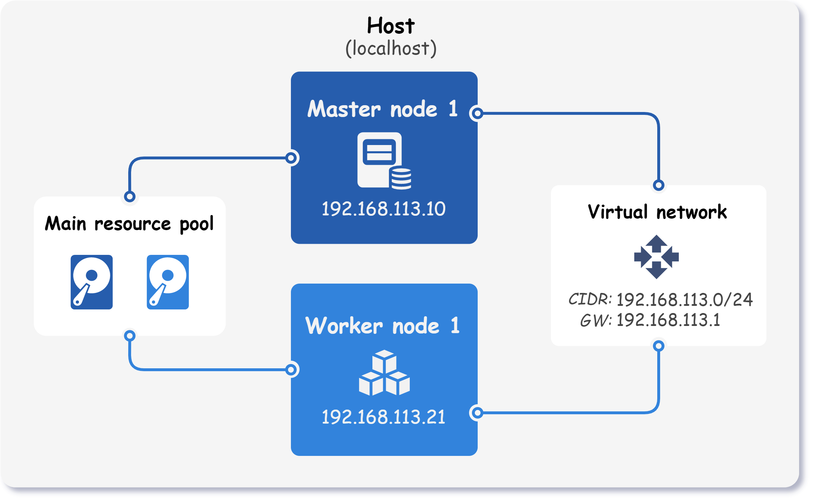Image resolution: width=816 pixels, height=504 pixels.
Task: Click the dark blue hard disk icon
Action: click(92, 282)
